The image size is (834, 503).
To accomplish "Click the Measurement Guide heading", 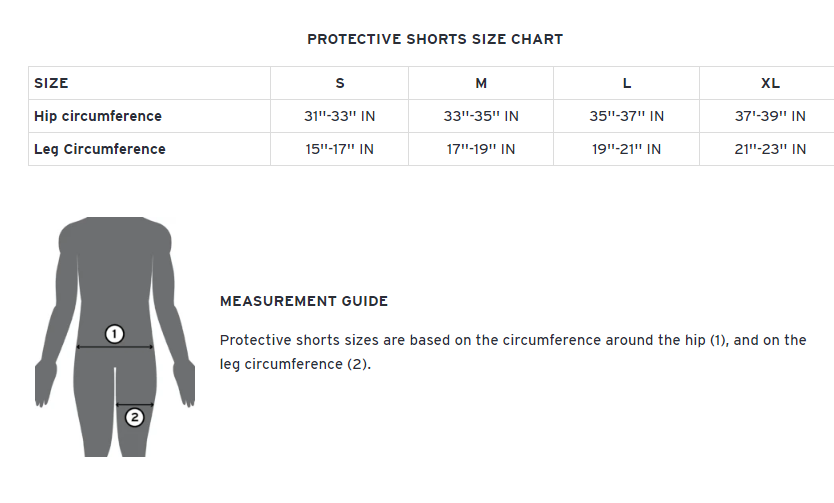I will point(304,301).
